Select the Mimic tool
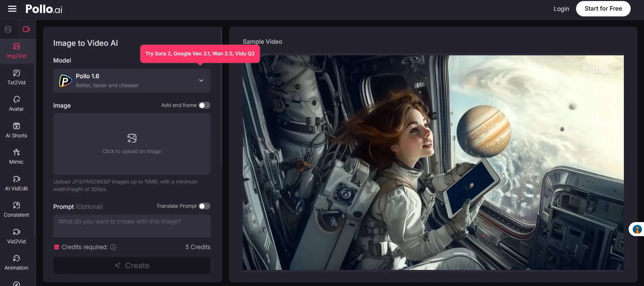The height and width of the screenshot is (286, 644). coord(16,156)
